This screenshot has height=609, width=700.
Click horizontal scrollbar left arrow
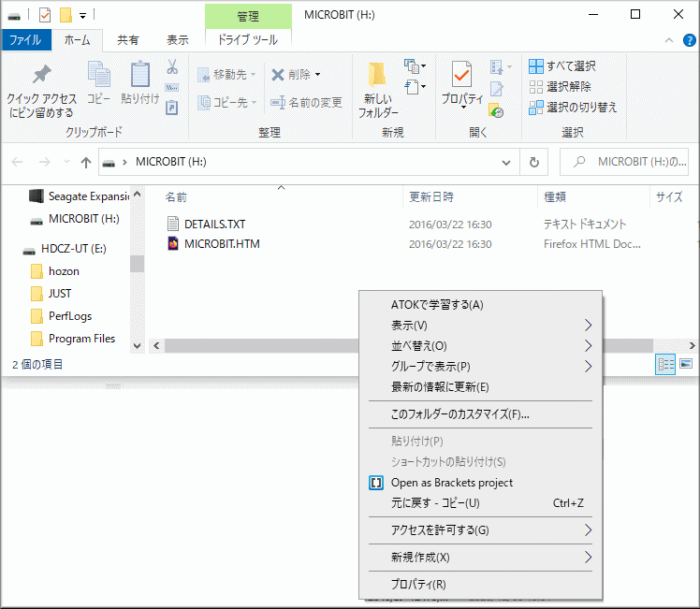156,346
